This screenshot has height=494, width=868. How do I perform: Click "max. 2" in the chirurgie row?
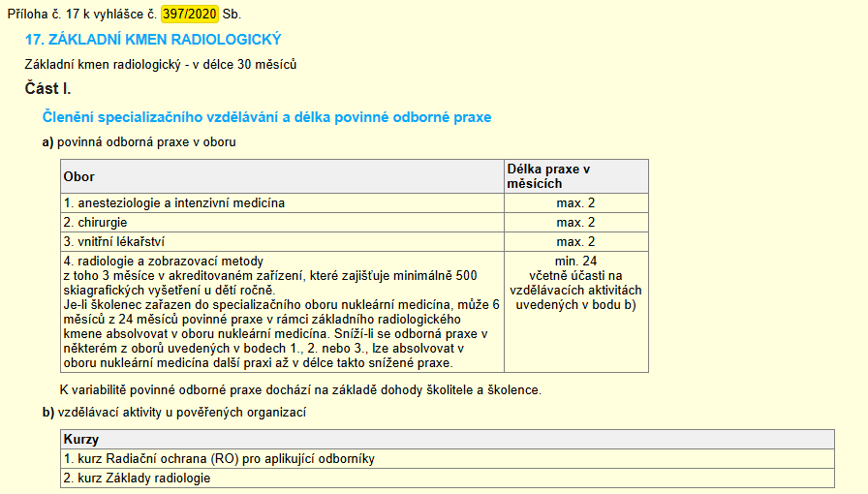(x=575, y=223)
